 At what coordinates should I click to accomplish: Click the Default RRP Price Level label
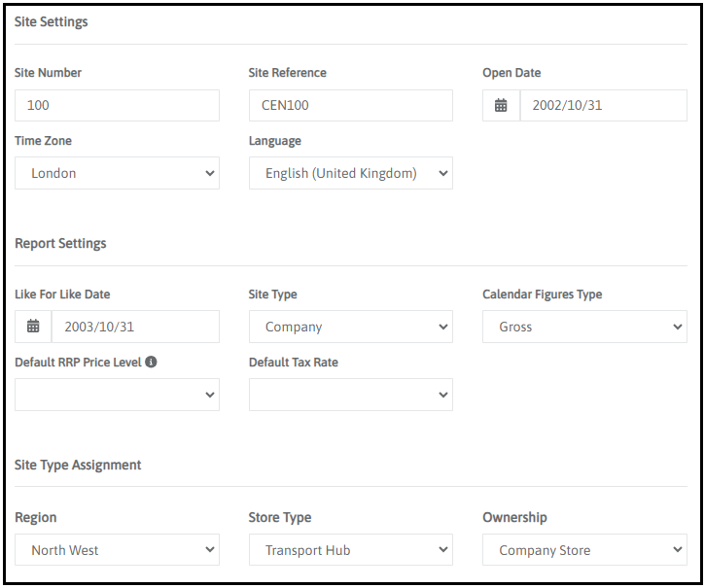point(78,363)
